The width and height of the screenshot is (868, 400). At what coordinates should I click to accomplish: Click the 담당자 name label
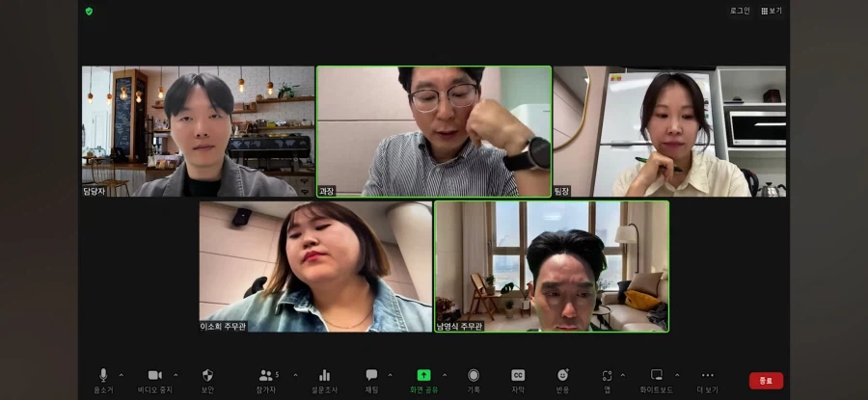click(95, 192)
